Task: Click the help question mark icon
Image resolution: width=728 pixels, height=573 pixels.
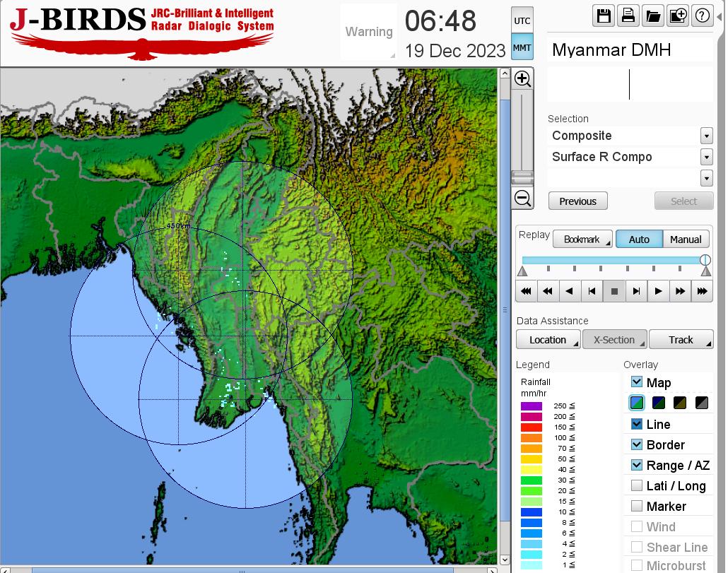Action: [x=702, y=16]
